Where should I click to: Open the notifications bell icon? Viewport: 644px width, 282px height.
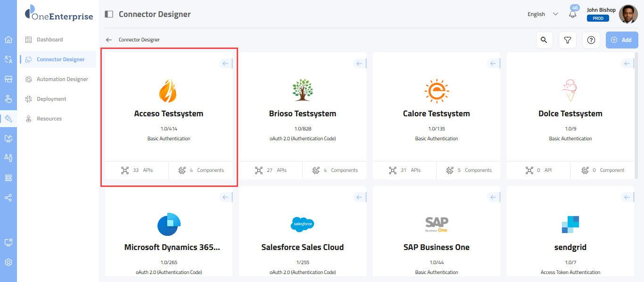(x=573, y=14)
